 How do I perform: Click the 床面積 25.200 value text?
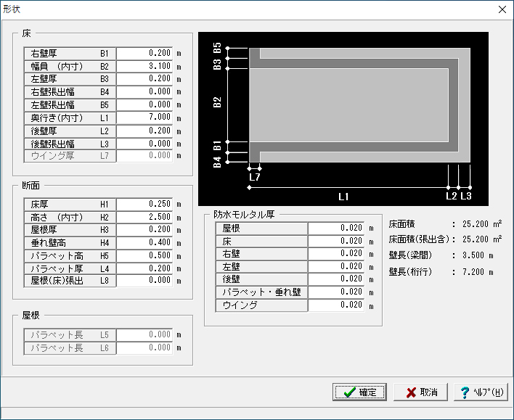point(482,224)
